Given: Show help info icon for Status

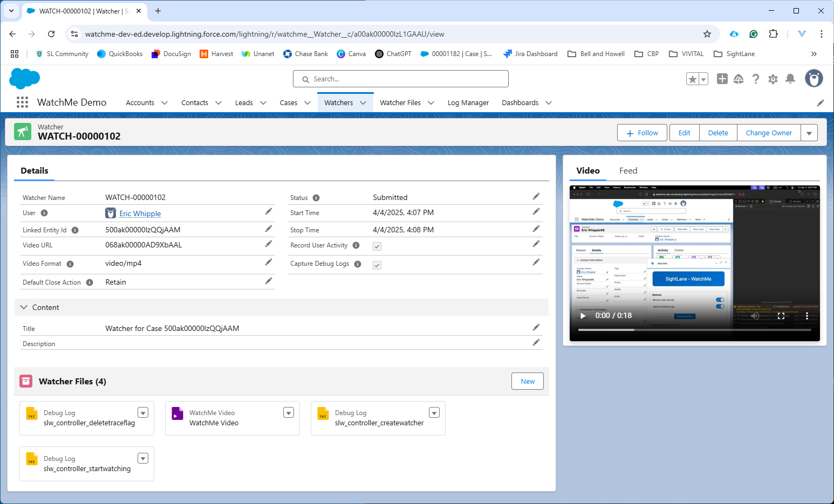Looking at the screenshot, I should [x=316, y=198].
